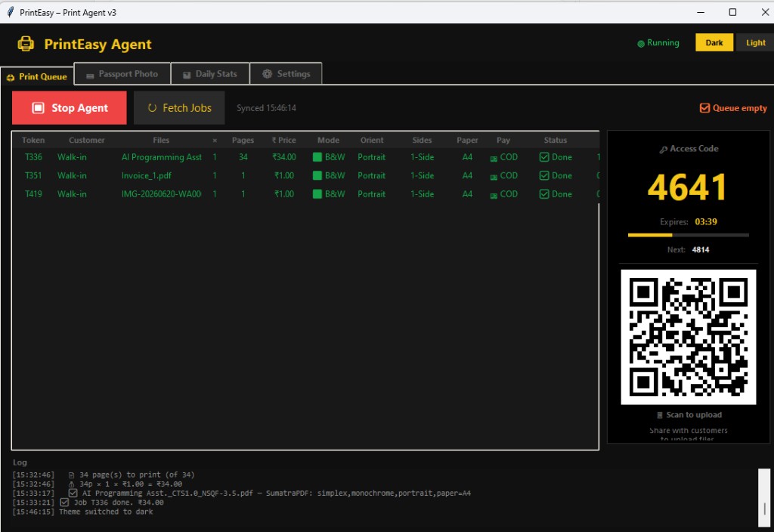Screen dimensions: 774x532
Task: Click the ₹34.00 price cell
Action: [284, 157]
